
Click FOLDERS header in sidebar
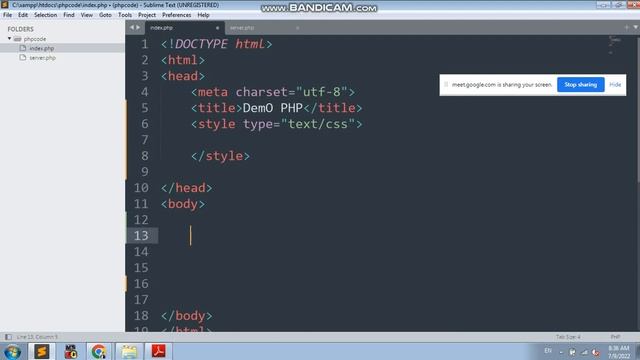pos(20,29)
